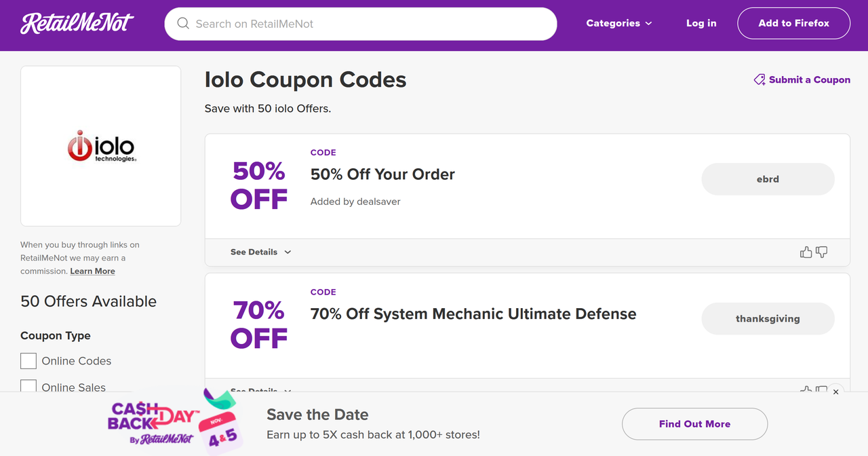Expand See Details for 50% Off offer
Viewport: 868px width, 456px height.
tap(260, 252)
